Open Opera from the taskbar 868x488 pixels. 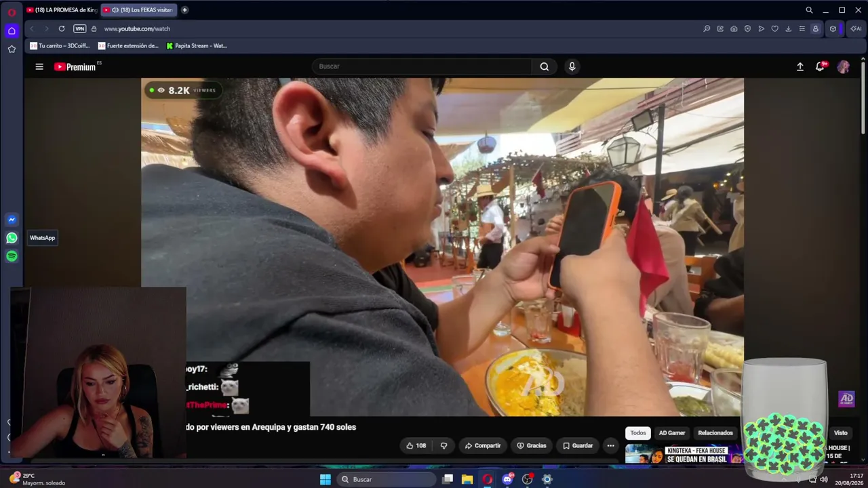click(x=488, y=479)
